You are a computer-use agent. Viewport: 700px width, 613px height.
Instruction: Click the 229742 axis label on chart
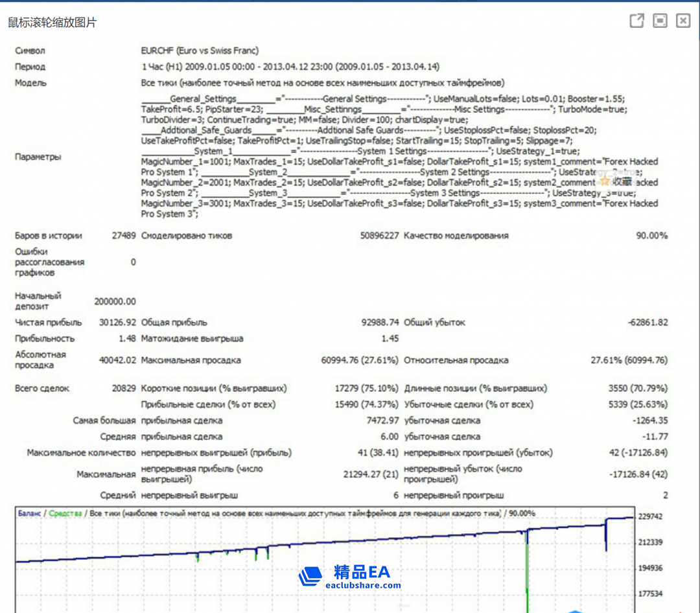click(x=651, y=517)
